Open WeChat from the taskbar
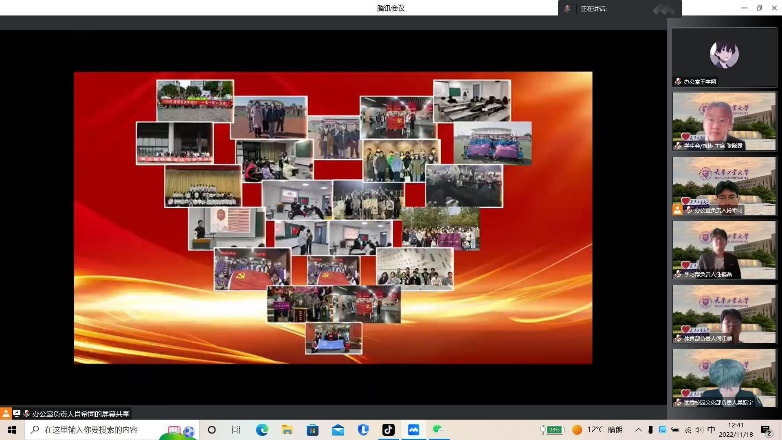This screenshot has height=440, width=782. pyautogui.click(x=438, y=430)
